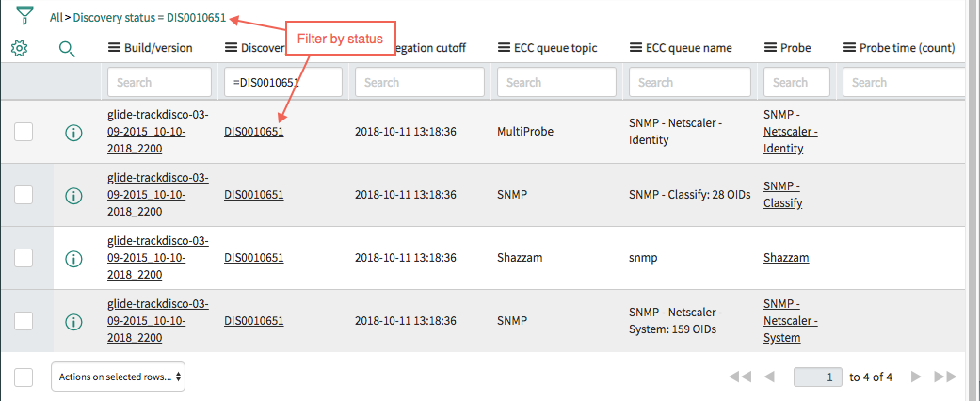Image resolution: width=980 pixels, height=401 pixels.
Task: Click the ECC queue topic search field
Action: pos(557,82)
